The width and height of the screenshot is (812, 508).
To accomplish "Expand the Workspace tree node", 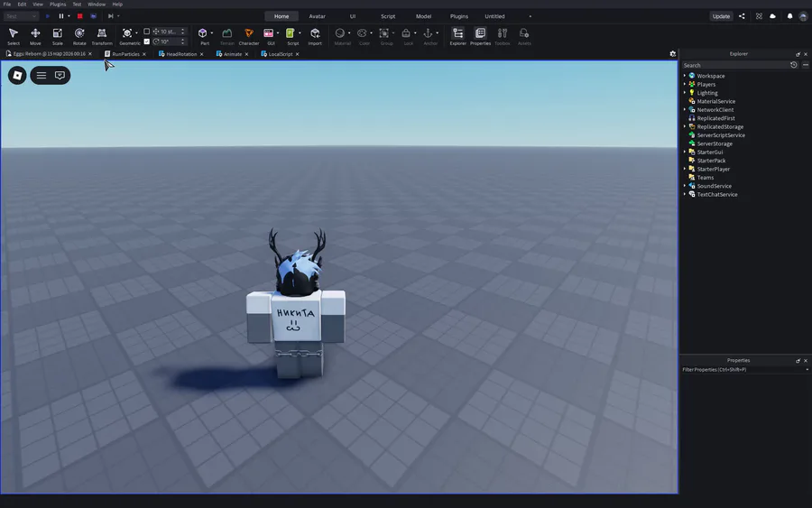I will tap(685, 76).
